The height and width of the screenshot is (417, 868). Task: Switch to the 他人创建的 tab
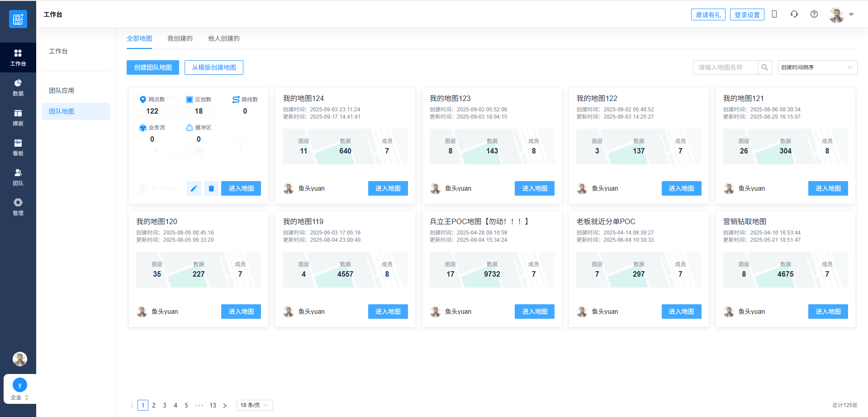[x=223, y=38]
